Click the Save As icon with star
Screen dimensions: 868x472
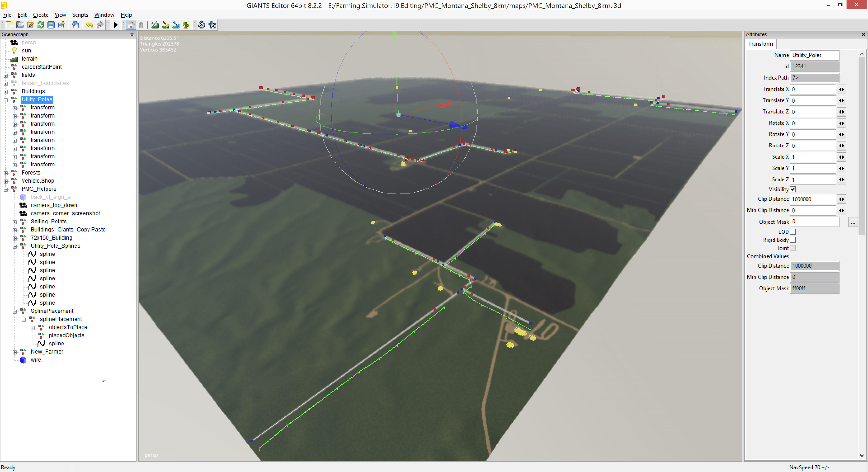click(62, 25)
